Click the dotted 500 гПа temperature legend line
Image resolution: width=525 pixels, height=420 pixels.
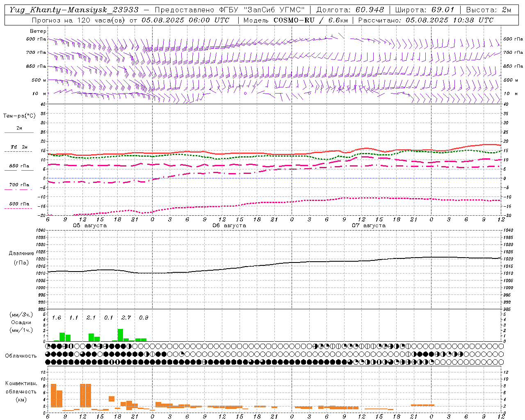point(18,209)
